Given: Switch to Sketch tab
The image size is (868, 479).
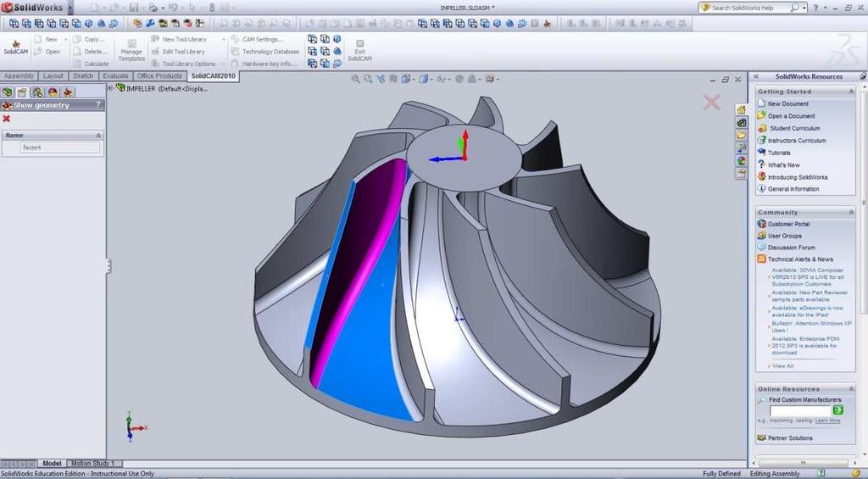Looking at the screenshot, I should 83,75.
